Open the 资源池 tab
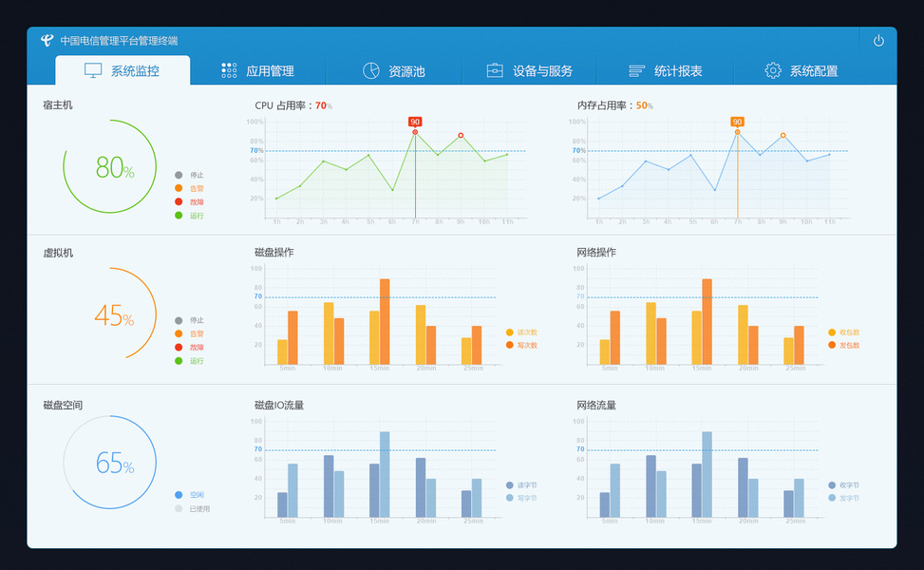Viewport: 924px width, 570px height. click(x=394, y=70)
